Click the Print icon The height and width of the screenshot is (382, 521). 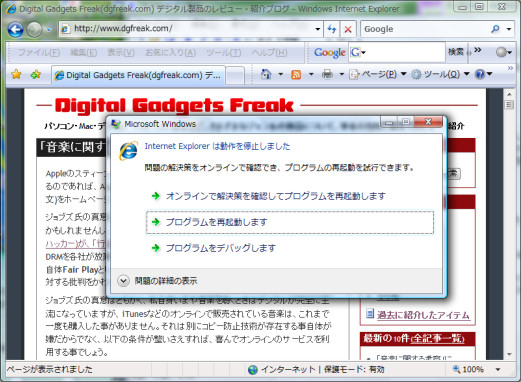327,74
